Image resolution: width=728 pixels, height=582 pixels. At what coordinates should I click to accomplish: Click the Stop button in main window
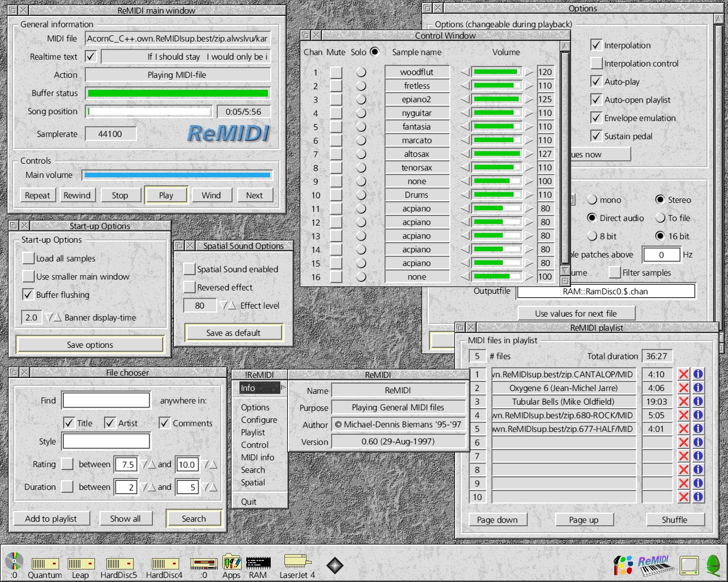[x=120, y=195]
